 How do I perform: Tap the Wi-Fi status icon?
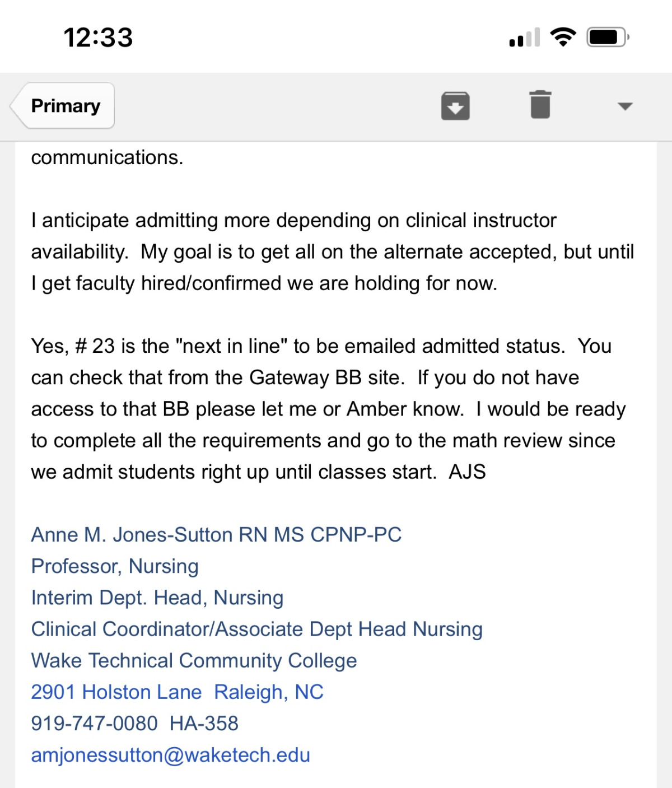[x=563, y=38]
